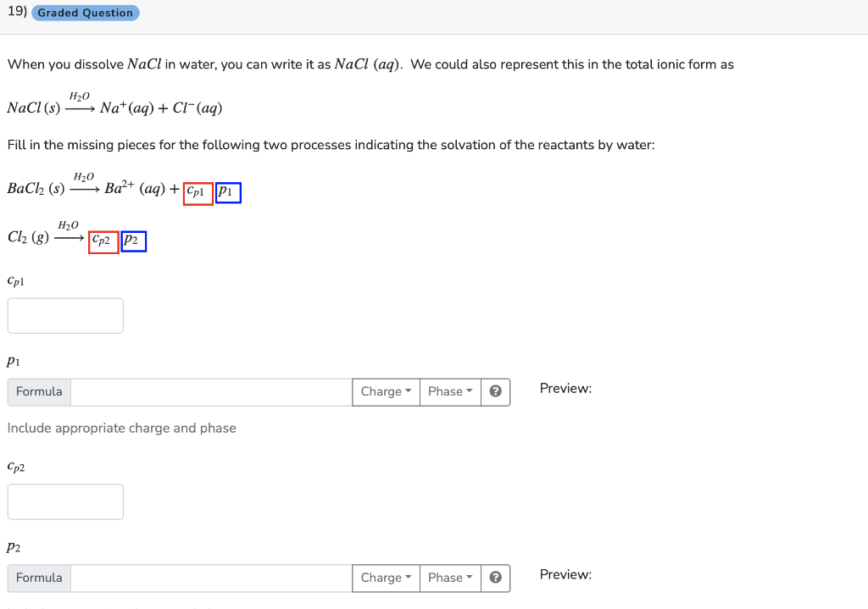Open the help icon beside p2's Phase dropdown
Screen dimensions: 868x609
tap(496, 578)
